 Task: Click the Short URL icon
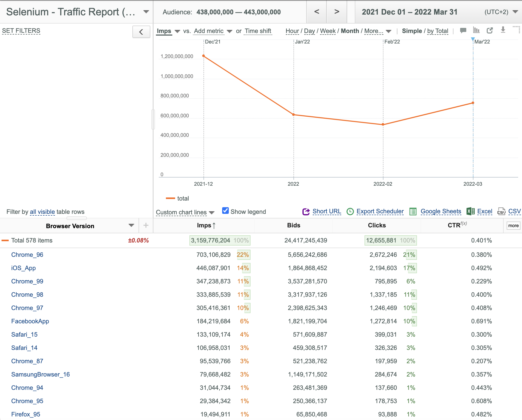306,212
